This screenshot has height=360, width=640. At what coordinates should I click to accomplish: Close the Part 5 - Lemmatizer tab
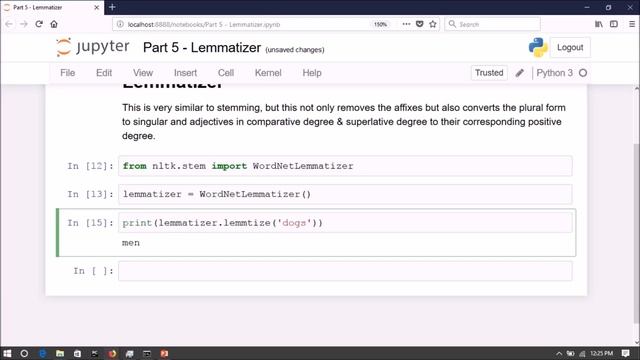[x=97, y=7]
